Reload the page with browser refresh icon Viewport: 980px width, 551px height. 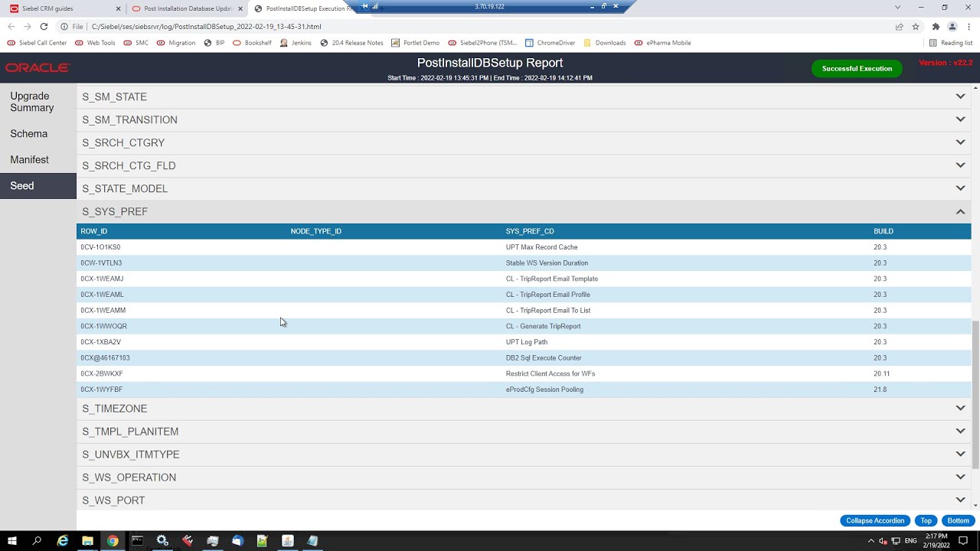click(x=44, y=26)
